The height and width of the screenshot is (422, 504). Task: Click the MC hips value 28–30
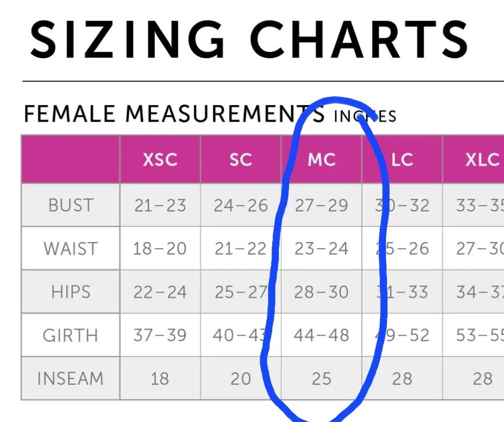[x=321, y=292]
